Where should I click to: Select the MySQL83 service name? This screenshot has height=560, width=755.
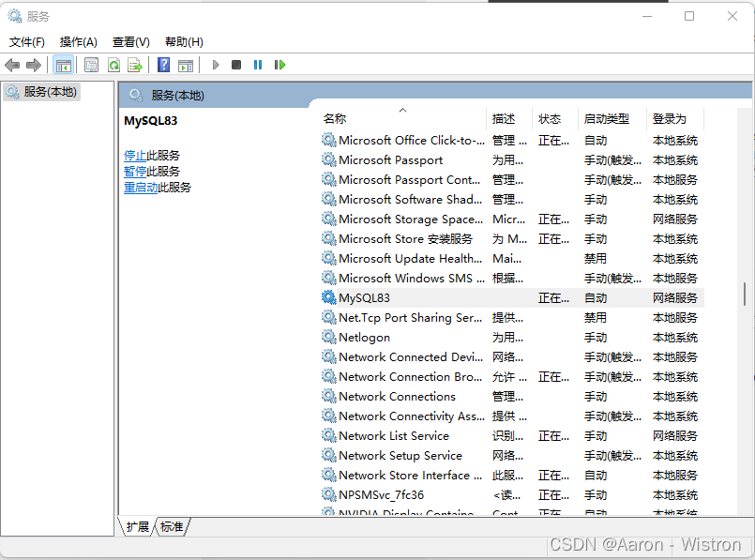pos(365,298)
